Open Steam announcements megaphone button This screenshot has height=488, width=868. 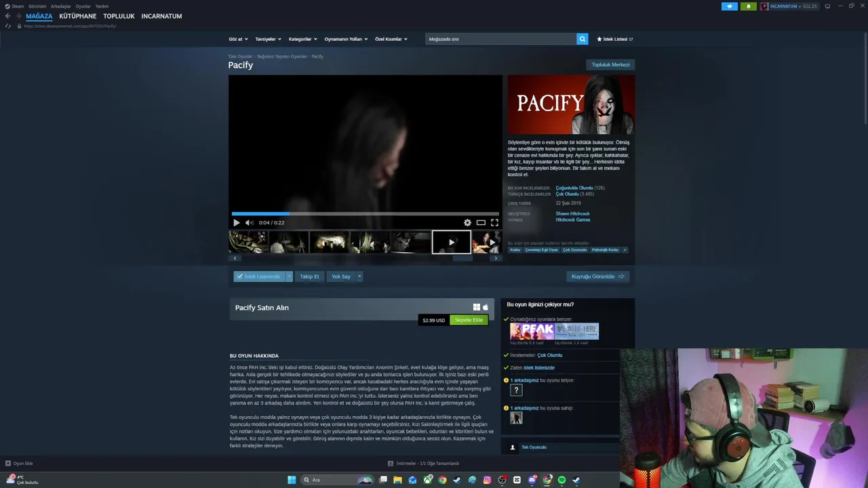click(729, 6)
